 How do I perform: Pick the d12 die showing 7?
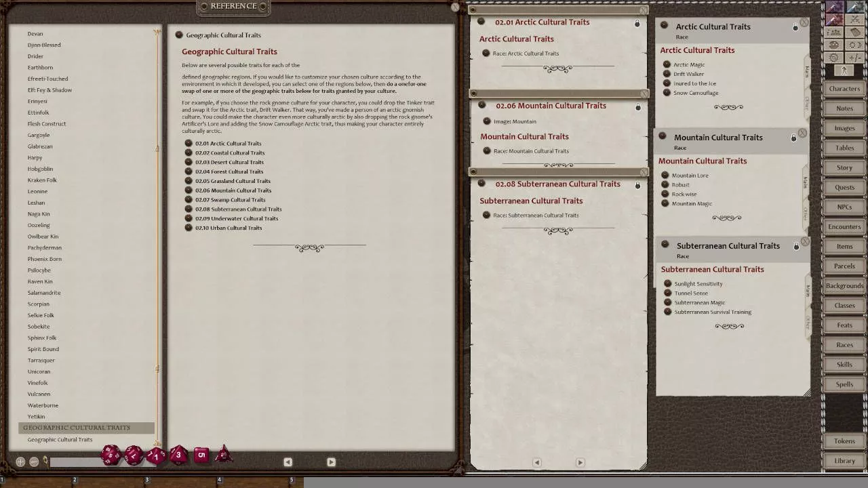pos(133,455)
